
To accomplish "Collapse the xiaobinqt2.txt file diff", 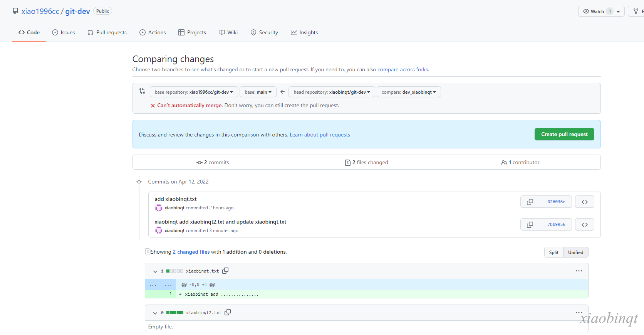I will coord(155,313).
